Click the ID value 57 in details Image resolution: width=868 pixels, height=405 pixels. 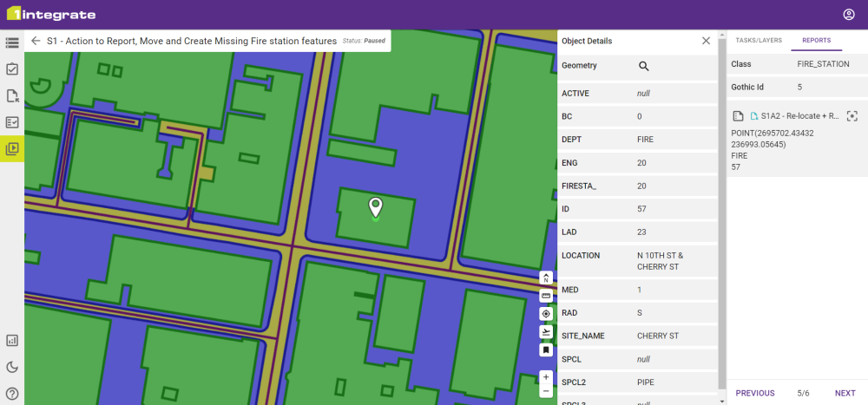tap(641, 209)
